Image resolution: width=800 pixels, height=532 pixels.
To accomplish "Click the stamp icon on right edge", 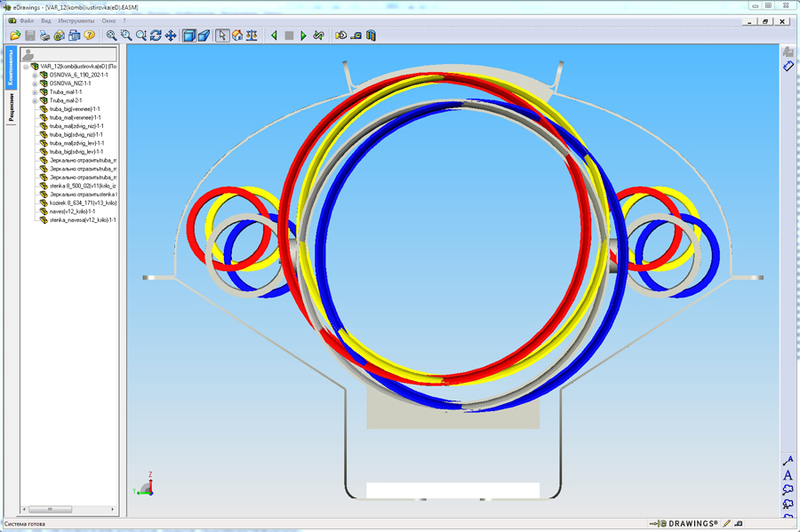I will (788, 52).
